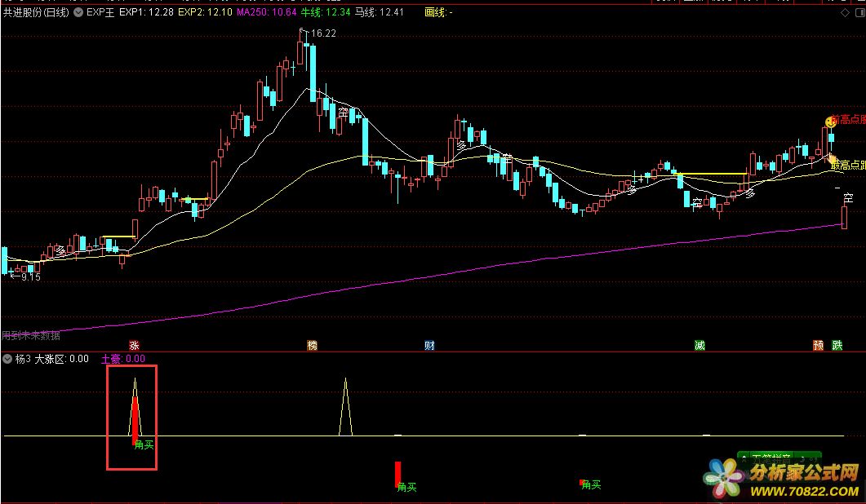The width and height of the screenshot is (866, 504).
Task: Click the 16.22 high price label
Action: click(323, 33)
